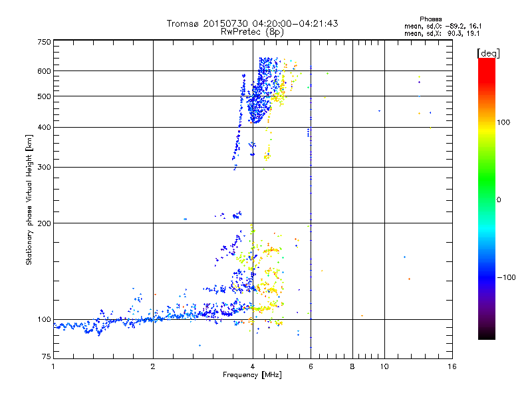
Task: Click the 'Stationary phase Virtual Height [km]' axis title
Action: (29, 199)
